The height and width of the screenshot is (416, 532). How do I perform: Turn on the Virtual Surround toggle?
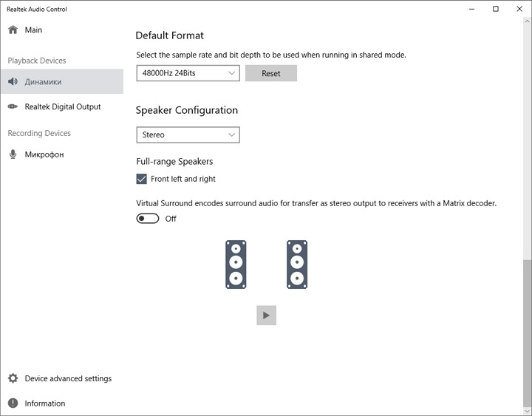pyautogui.click(x=148, y=219)
